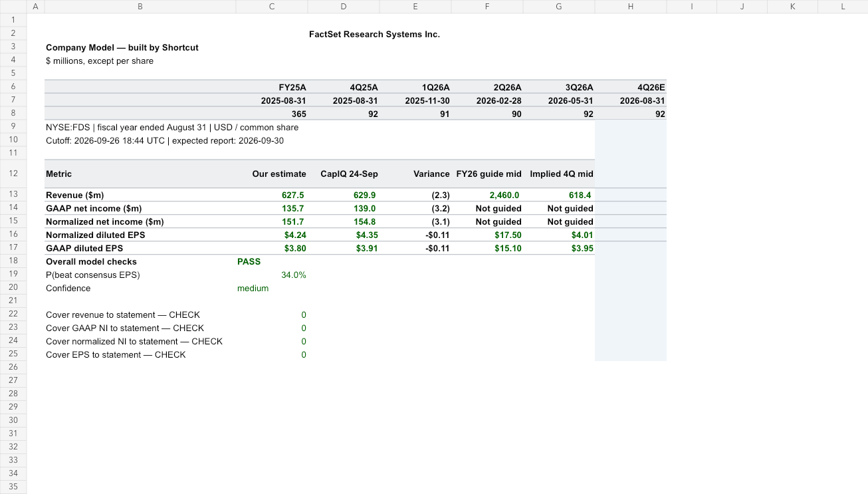Click title FactSet Research Systems Inc.

(x=374, y=34)
